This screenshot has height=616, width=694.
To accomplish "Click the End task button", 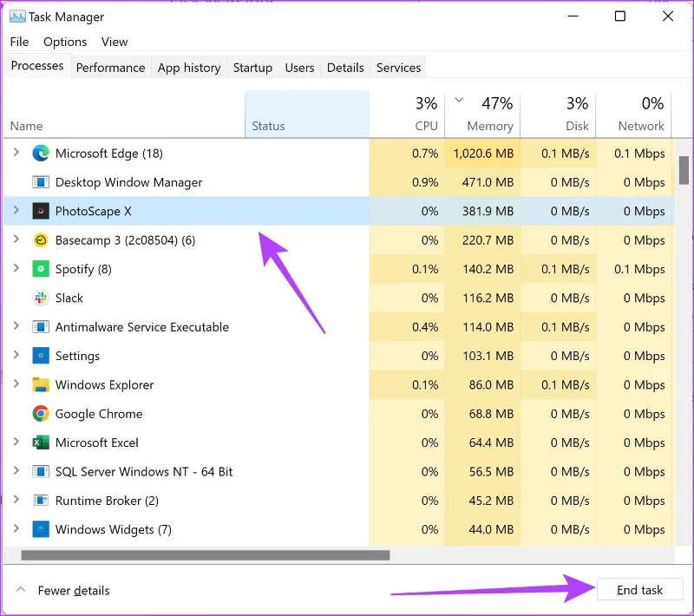I will (x=639, y=590).
